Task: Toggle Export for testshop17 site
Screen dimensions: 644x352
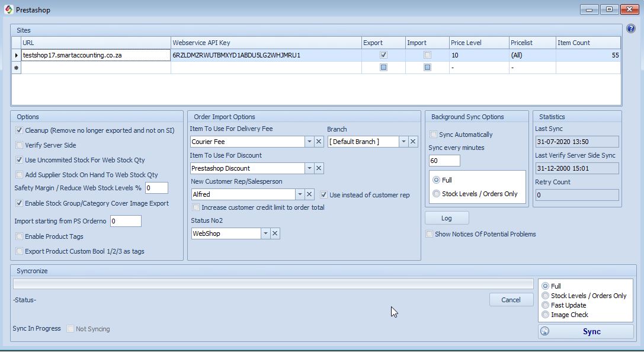Action: point(383,55)
